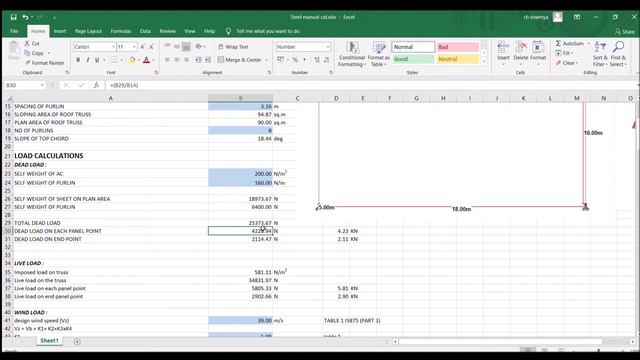This screenshot has width=640, height=360.
Task: Select all cells via corner button
Action: [x=8, y=98]
